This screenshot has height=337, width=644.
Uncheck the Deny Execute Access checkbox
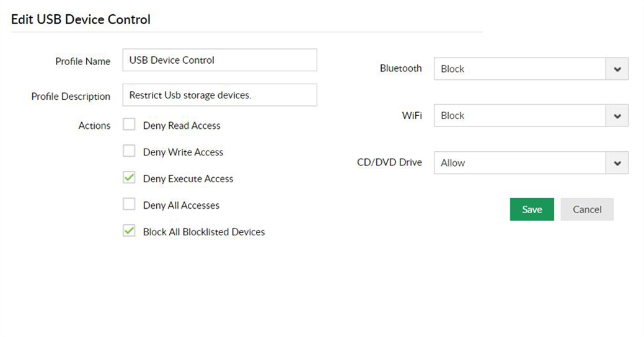[x=129, y=178]
